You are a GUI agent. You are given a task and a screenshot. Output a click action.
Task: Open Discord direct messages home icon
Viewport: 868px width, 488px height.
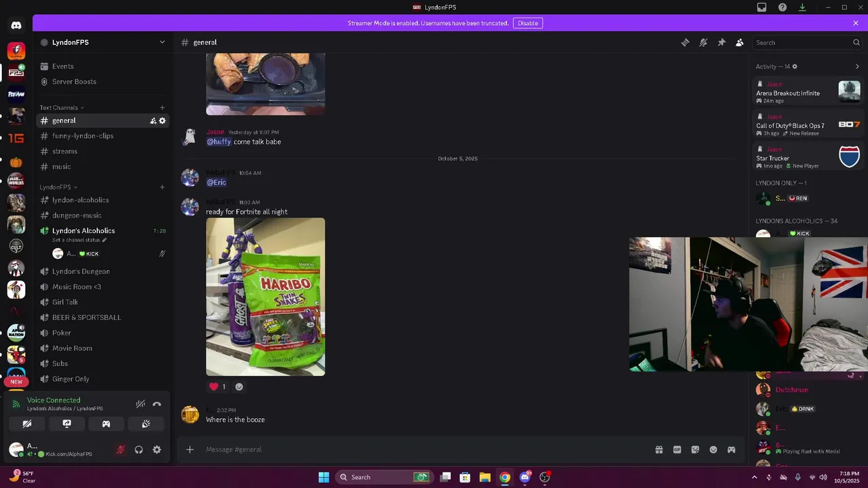pyautogui.click(x=16, y=25)
